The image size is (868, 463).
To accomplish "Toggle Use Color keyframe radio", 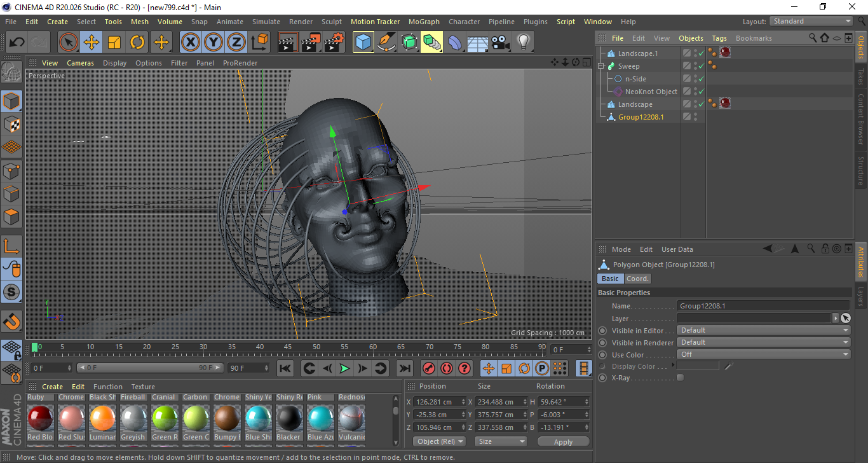I will (602, 355).
